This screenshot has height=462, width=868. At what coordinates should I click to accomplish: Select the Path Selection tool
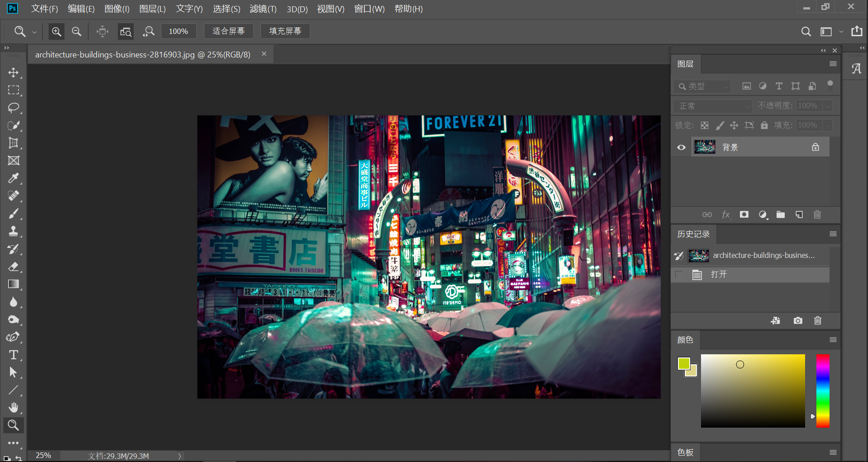(14, 372)
